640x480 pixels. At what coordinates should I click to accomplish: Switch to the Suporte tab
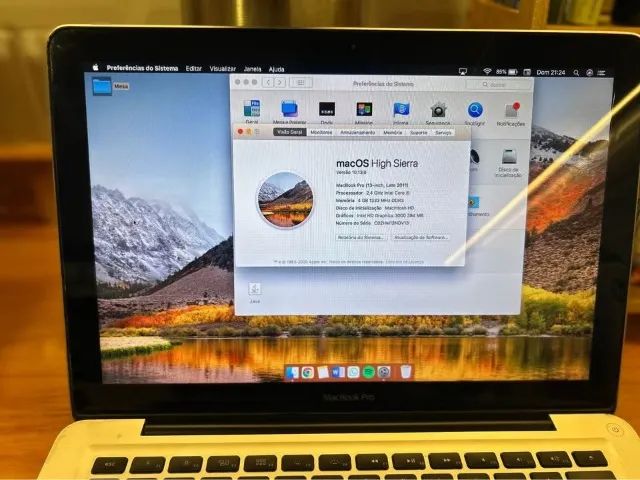pyautogui.click(x=418, y=133)
